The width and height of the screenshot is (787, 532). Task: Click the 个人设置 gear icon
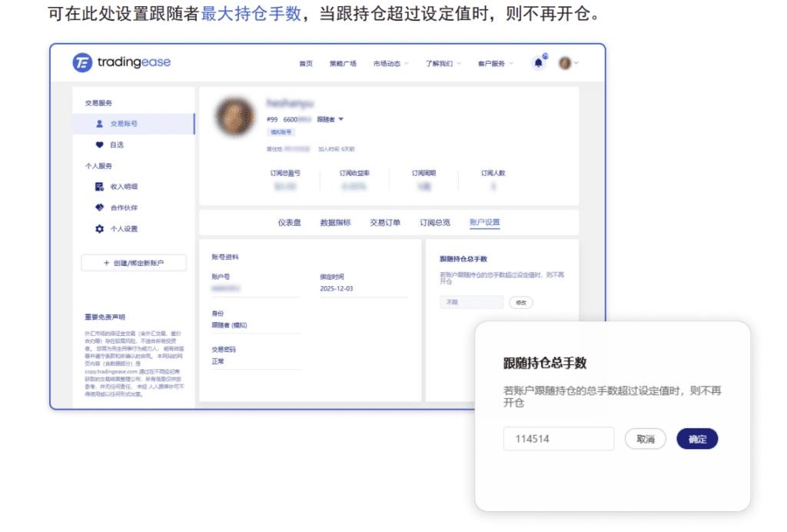99,229
